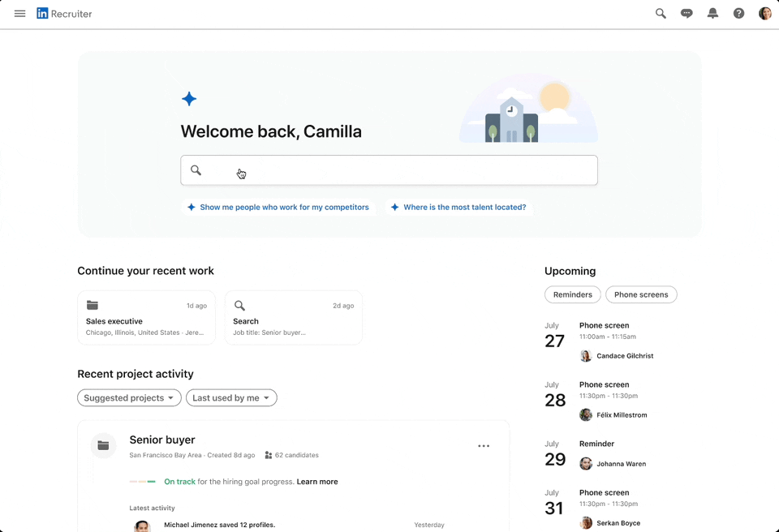Click the sparkle icon on the competitors suggestion
Screen dimensions: 779x532
coord(192,207)
